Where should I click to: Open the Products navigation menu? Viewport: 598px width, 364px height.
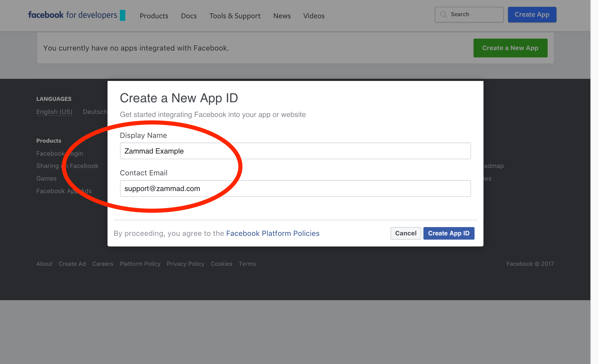(x=154, y=16)
